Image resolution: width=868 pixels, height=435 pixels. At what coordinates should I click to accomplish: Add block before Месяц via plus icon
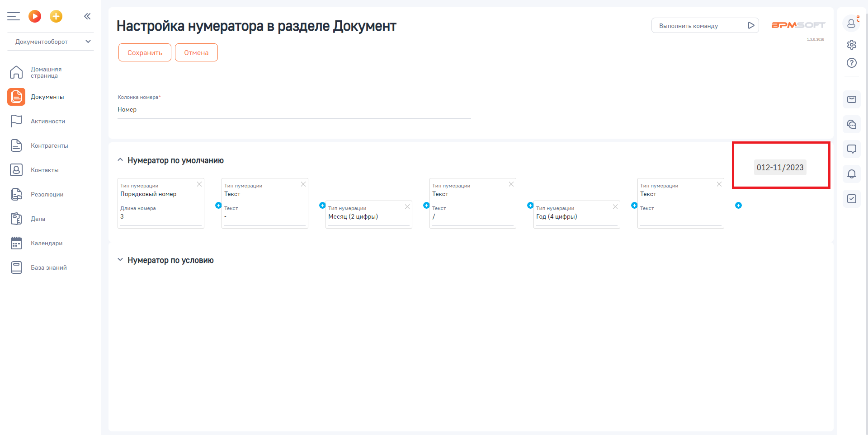[x=322, y=205]
